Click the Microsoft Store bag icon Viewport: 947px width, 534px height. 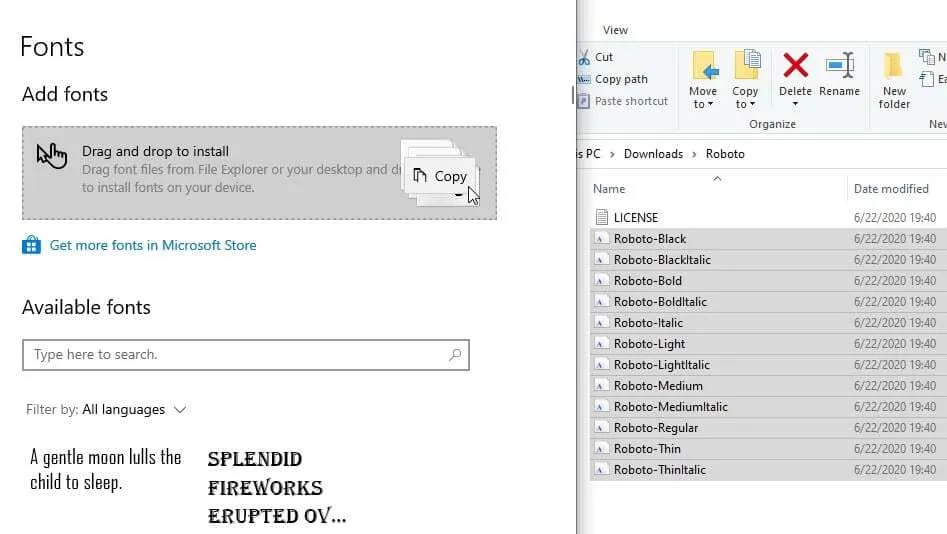(x=31, y=245)
